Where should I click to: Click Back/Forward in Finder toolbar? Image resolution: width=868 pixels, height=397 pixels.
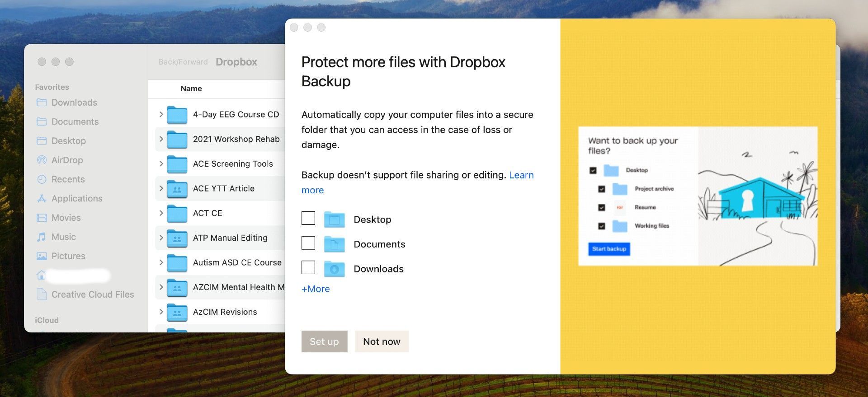[x=183, y=62]
